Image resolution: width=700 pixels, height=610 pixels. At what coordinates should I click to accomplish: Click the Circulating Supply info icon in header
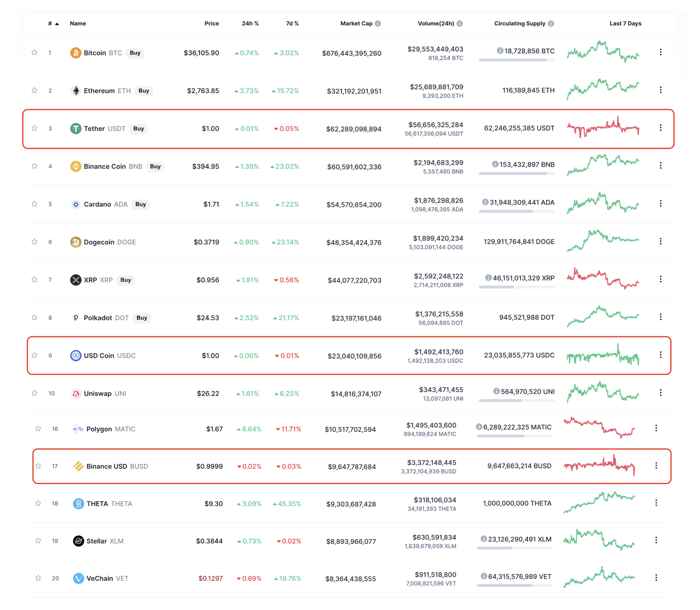pyautogui.click(x=552, y=23)
